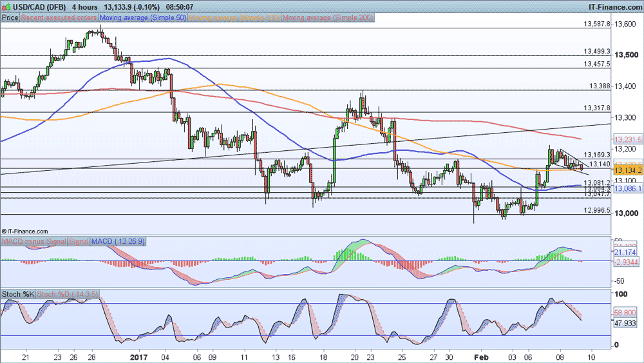Viewport: 644px width, 363px height.
Task: Click the ©IT-Finance.com copyright text in chart
Action: [24, 231]
